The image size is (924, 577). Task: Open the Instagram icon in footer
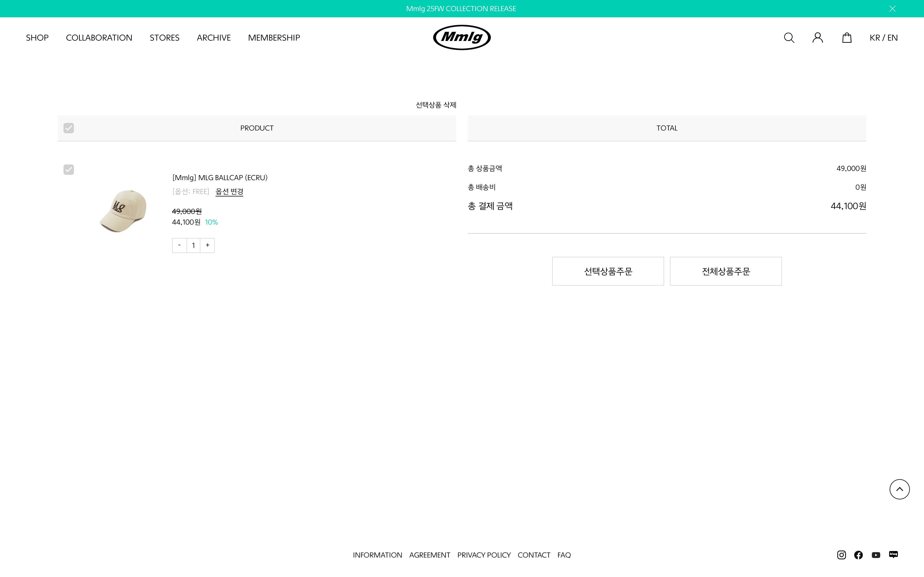pos(841,555)
